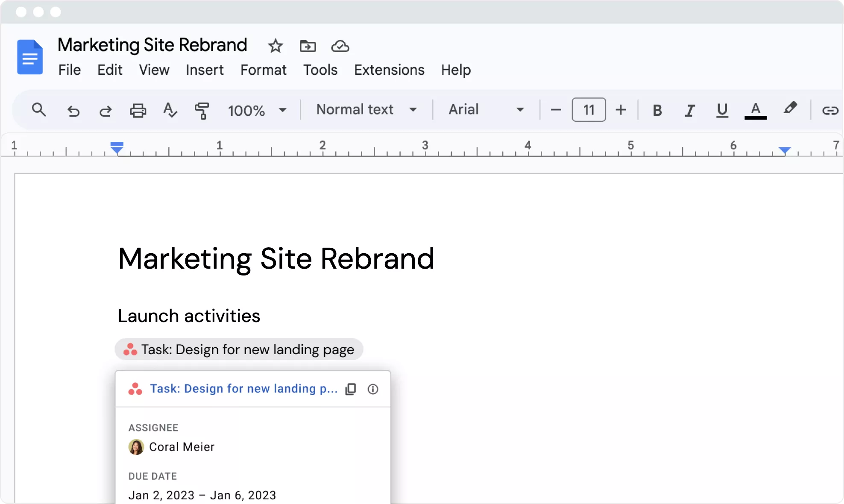Check cloud save status icon

click(340, 46)
